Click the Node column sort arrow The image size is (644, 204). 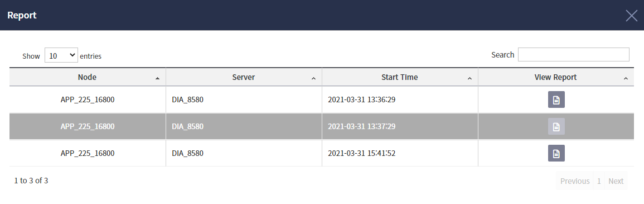click(x=158, y=78)
